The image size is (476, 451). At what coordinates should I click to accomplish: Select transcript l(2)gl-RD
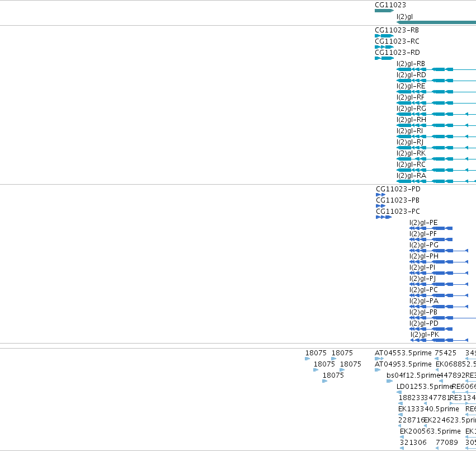point(436,81)
